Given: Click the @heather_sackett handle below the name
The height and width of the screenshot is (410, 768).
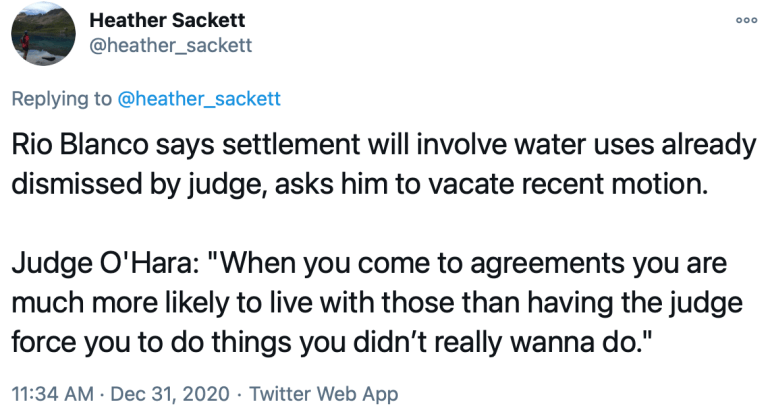Looking at the screenshot, I should point(170,45).
